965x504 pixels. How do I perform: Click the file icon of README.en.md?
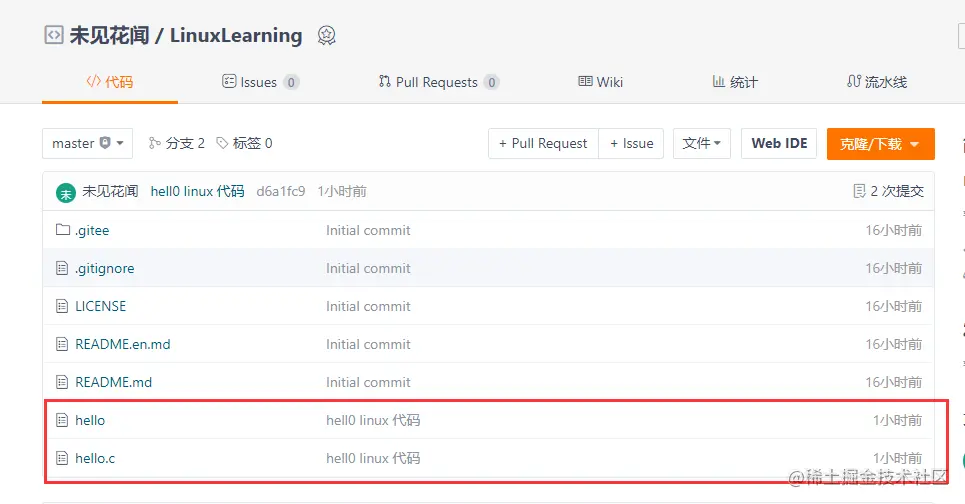click(x=62, y=344)
